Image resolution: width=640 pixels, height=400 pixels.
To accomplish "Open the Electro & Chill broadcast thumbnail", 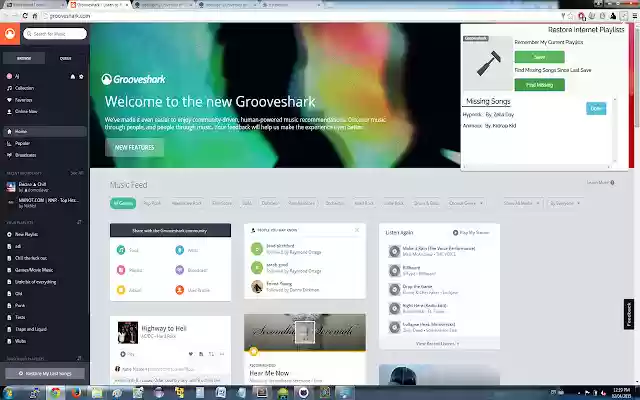I will pyautogui.click(x=11, y=187).
